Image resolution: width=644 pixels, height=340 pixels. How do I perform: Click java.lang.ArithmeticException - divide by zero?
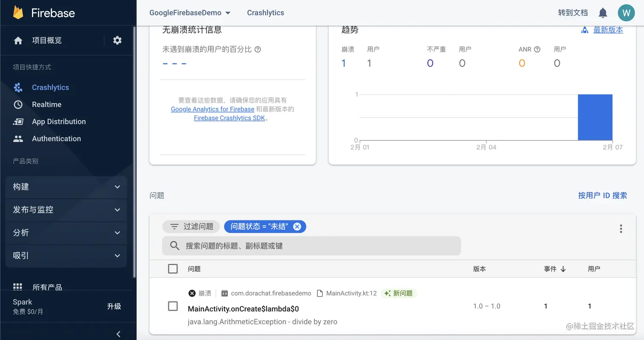coord(262,322)
